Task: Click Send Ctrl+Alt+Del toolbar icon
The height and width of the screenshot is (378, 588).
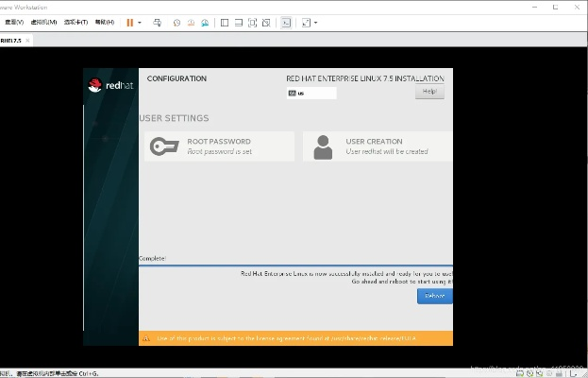Action: (157, 22)
